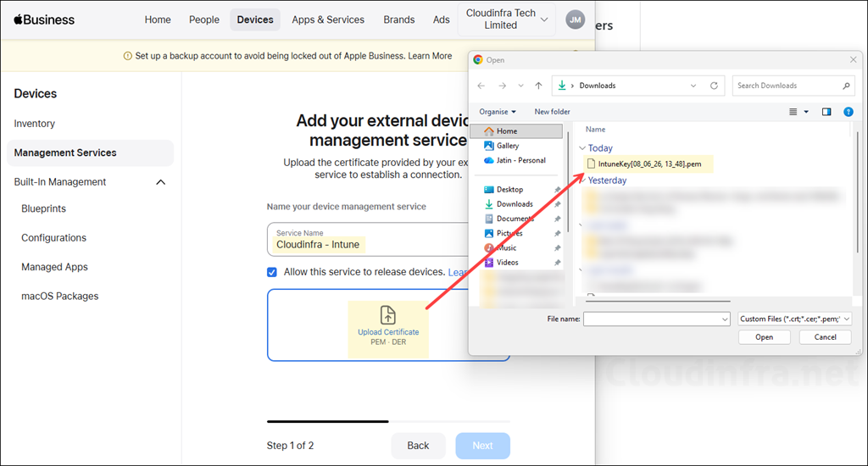The width and height of the screenshot is (868, 466).
Task: Refresh the Downloads folder listing
Action: point(714,86)
